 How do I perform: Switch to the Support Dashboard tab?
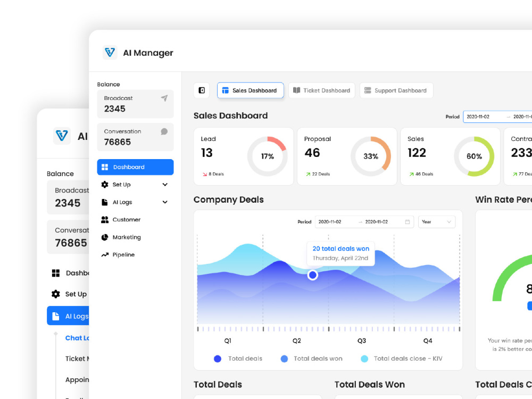tap(396, 90)
